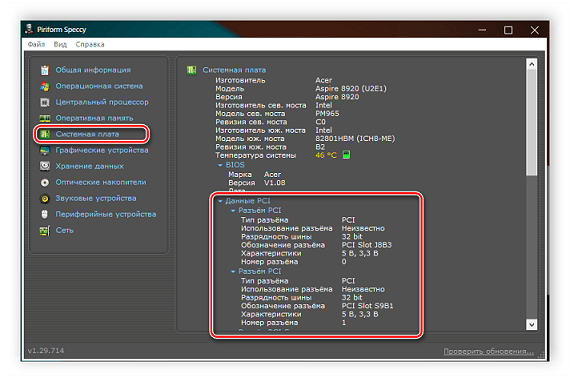The width and height of the screenshot is (570, 382).
Task: Collapse first Разъём PCI (Slot J8B3) node
Action: coord(233,210)
